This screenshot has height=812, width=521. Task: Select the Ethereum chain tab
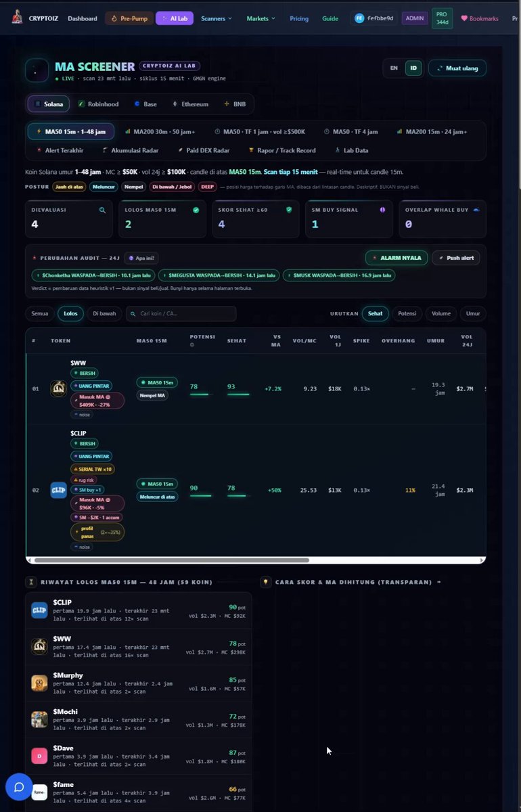[x=191, y=104]
